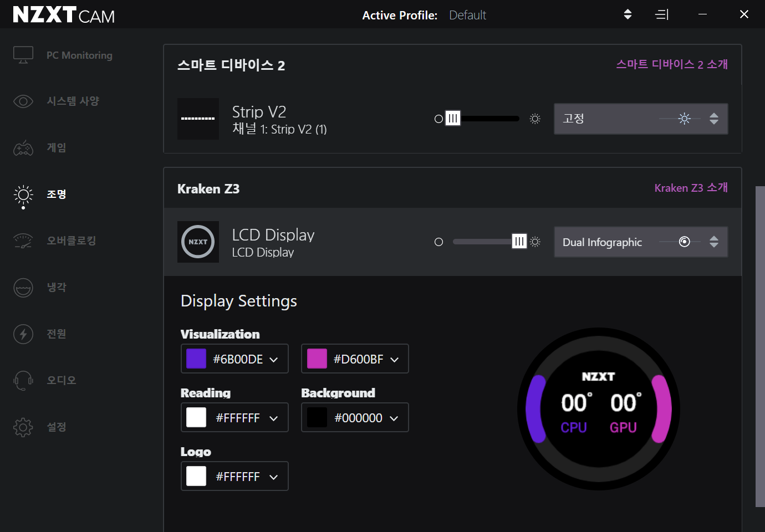Screen dimensions: 765x532
Task: Go to 냉각 cooling section
Action: tap(57, 288)
